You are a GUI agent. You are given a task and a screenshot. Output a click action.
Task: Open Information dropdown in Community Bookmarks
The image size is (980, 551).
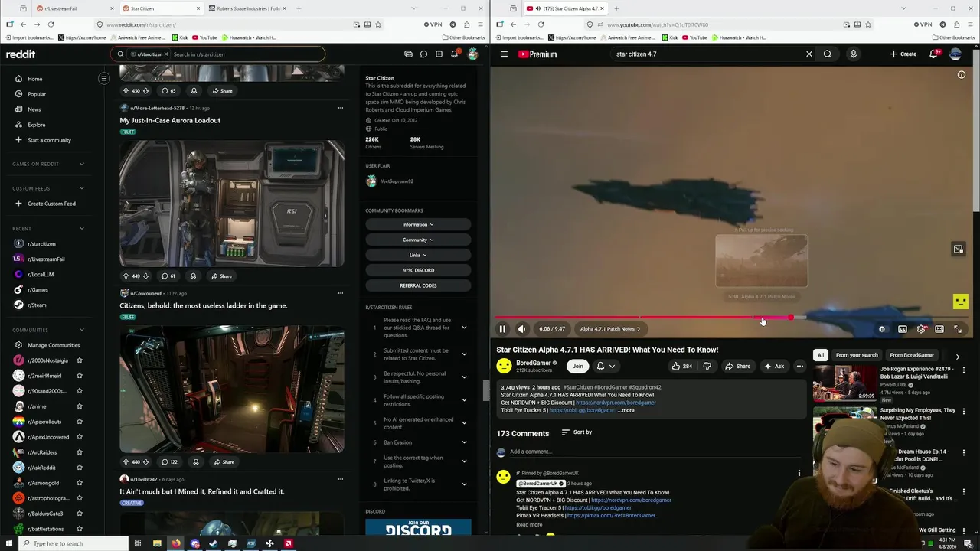[x=418, y=224]
